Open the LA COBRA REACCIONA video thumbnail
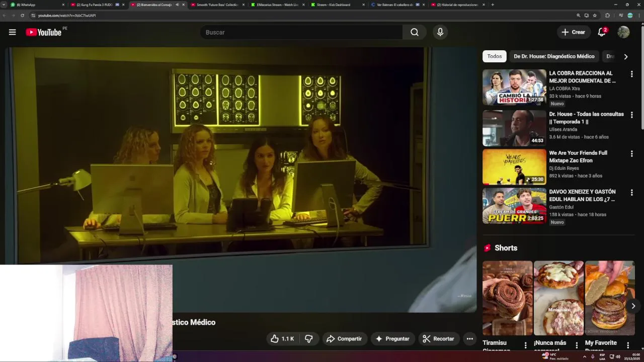This screenshot has width=644, height=362. click(x=514, y=87)
